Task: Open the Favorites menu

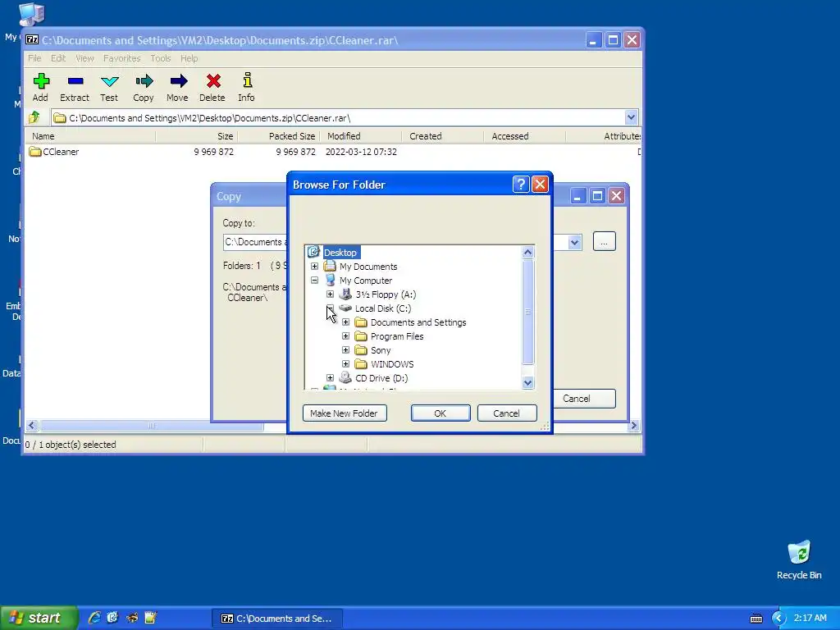Action: coord(121,58)
